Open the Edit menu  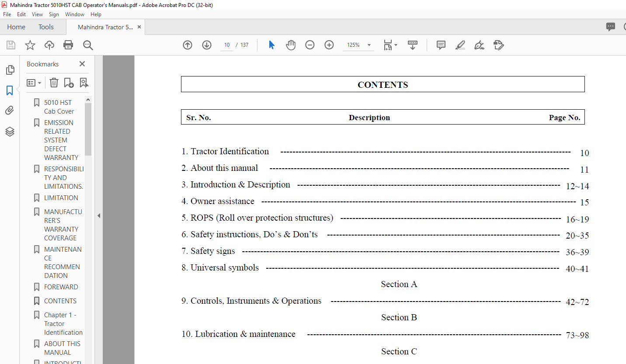tap(21, 14)
